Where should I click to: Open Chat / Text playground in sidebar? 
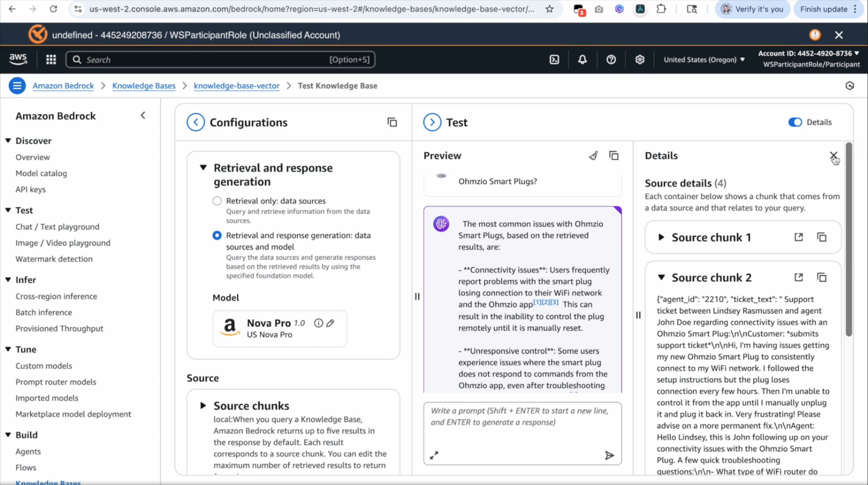(x=57, y=226)
